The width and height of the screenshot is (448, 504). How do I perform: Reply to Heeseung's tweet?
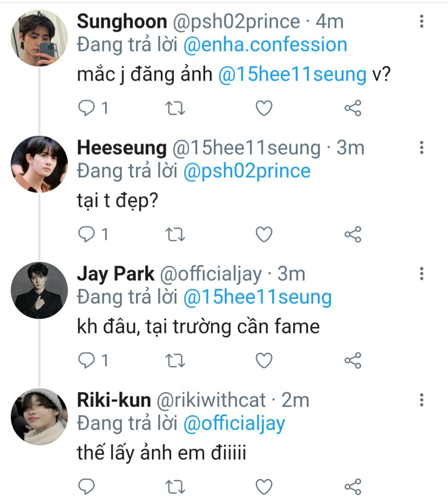(x=87, y=234)
